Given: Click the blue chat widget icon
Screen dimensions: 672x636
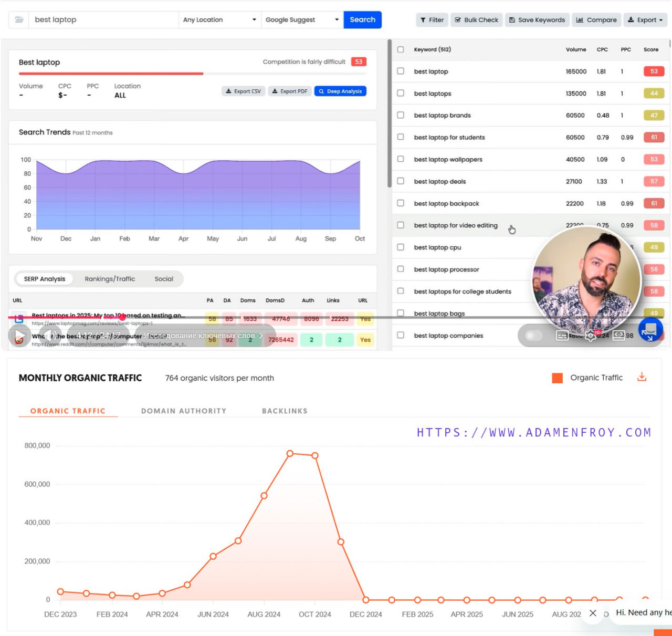Looking at the screenshot, I should [x=650, y=330].
